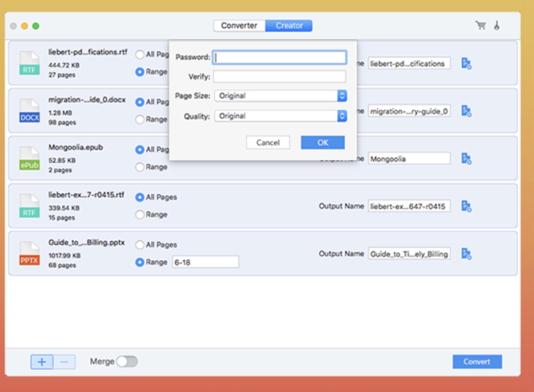This screenshot has height=392, width=534.
Task: Click the PPTX file icon
Action: (x=29, y=254)
